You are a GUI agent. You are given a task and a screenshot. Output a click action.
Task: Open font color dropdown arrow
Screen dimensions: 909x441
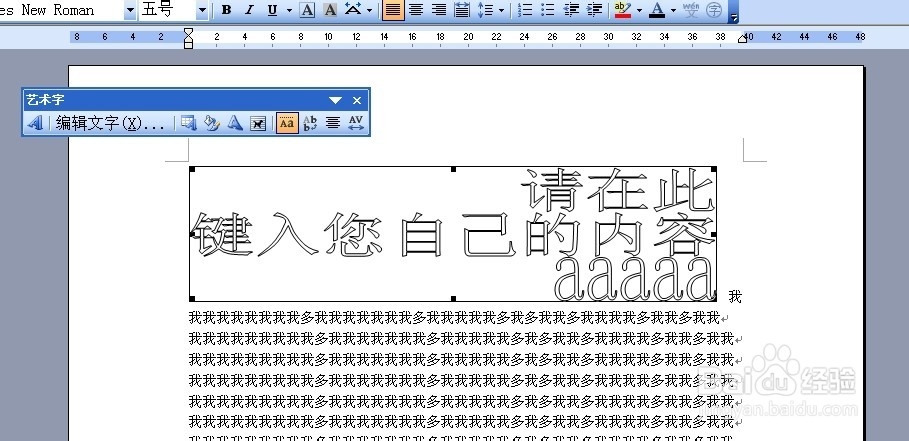pos(673,10)
